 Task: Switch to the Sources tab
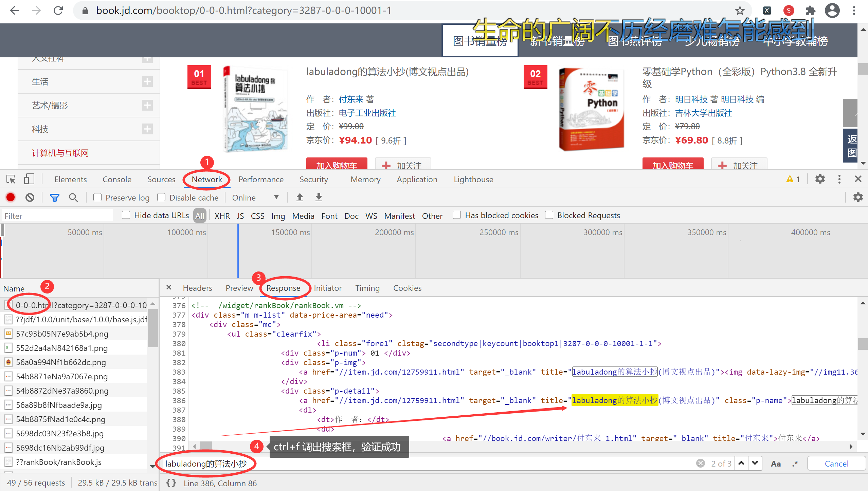click(x=161, y=179)
